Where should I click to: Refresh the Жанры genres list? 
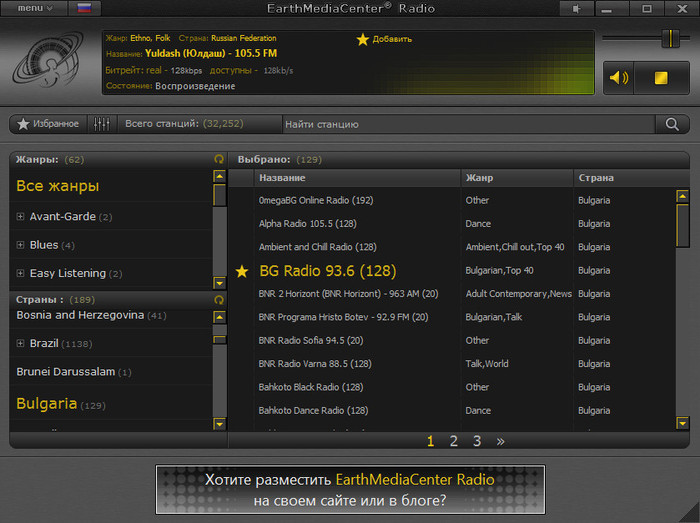click(x=219, y=159)
